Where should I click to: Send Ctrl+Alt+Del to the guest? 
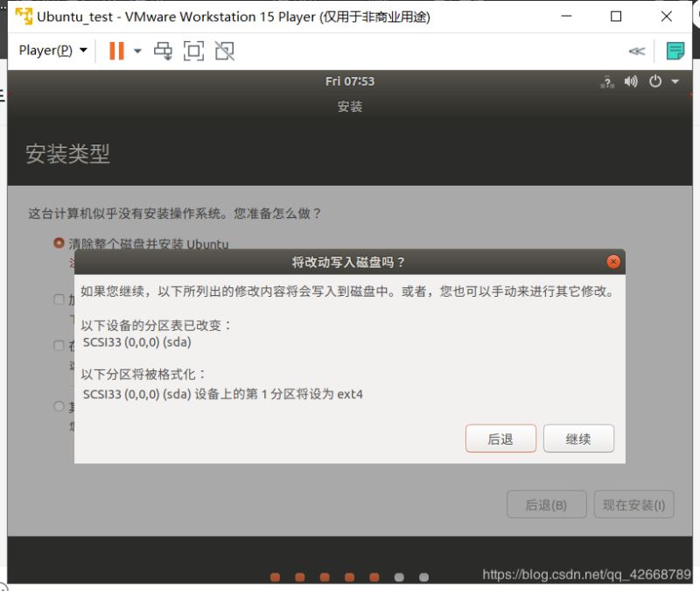[x=163, y=51]
